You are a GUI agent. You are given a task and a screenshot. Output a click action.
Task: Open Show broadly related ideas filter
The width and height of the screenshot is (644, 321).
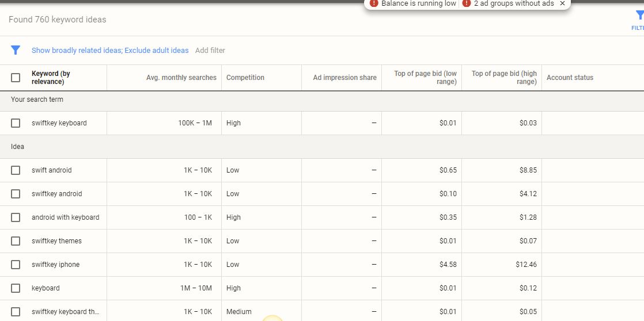[x=110, y=51]
